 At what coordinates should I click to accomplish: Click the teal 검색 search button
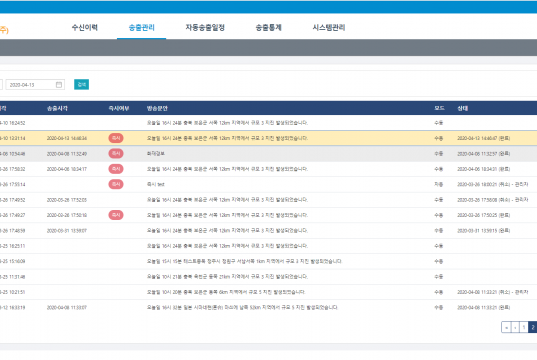pos(82,85)
